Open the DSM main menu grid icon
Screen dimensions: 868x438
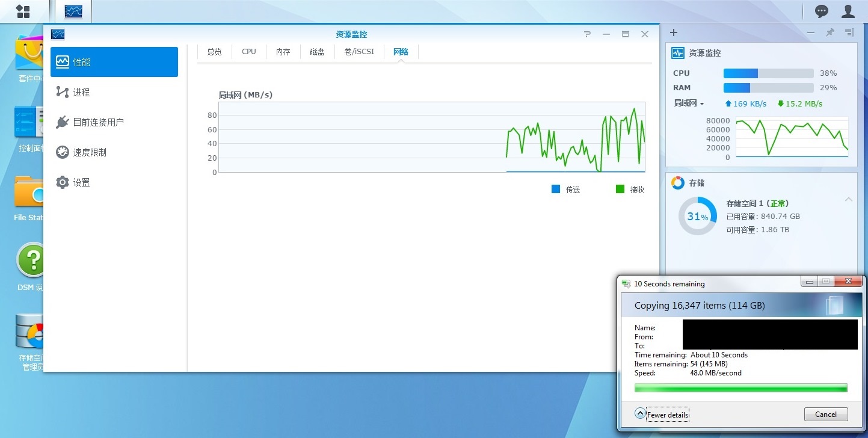[x=23, y=11]
